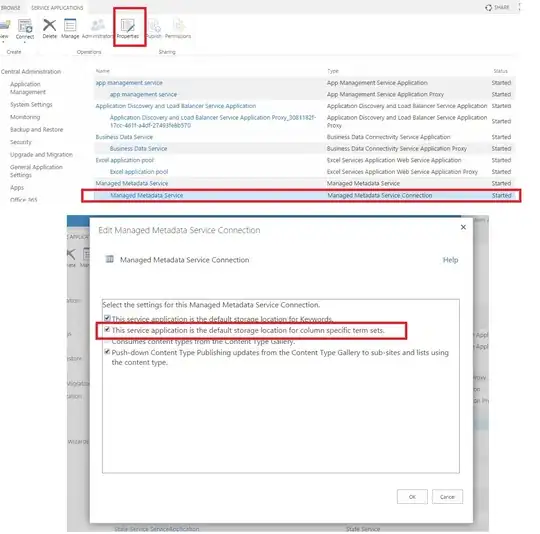Toggle default storage for column specific term sets

[107, 329]
